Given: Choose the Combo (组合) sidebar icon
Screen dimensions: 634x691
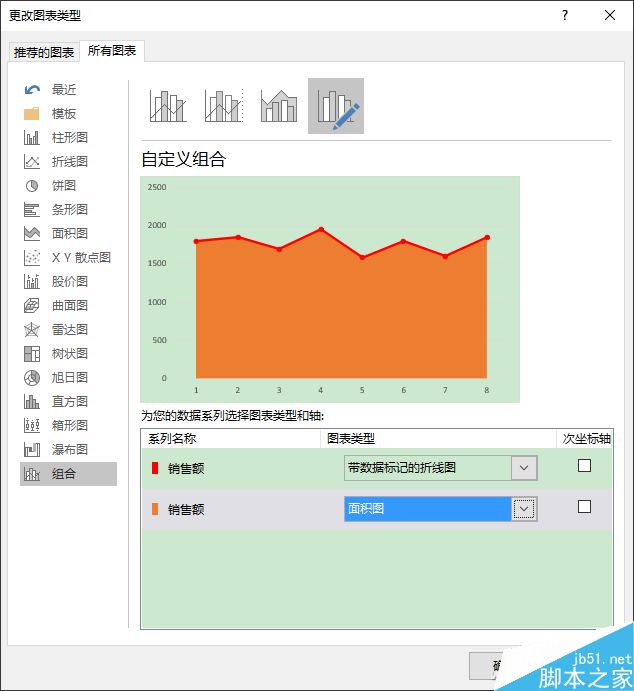Looking at the screenshot, I should pos(32,474).
